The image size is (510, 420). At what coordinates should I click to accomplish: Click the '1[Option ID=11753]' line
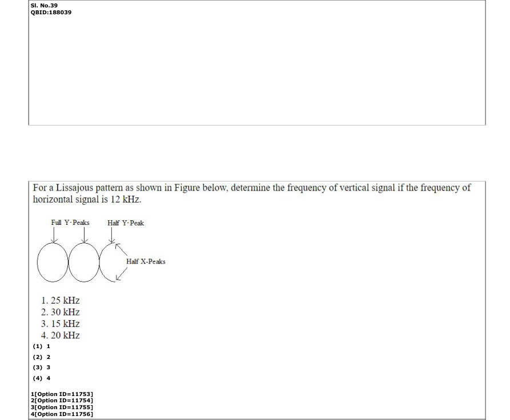[x=62, y=394]
